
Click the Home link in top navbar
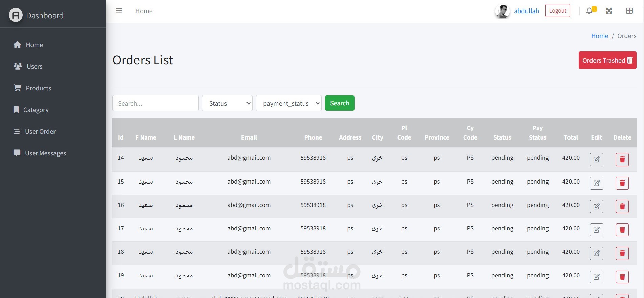click(144, 11)
